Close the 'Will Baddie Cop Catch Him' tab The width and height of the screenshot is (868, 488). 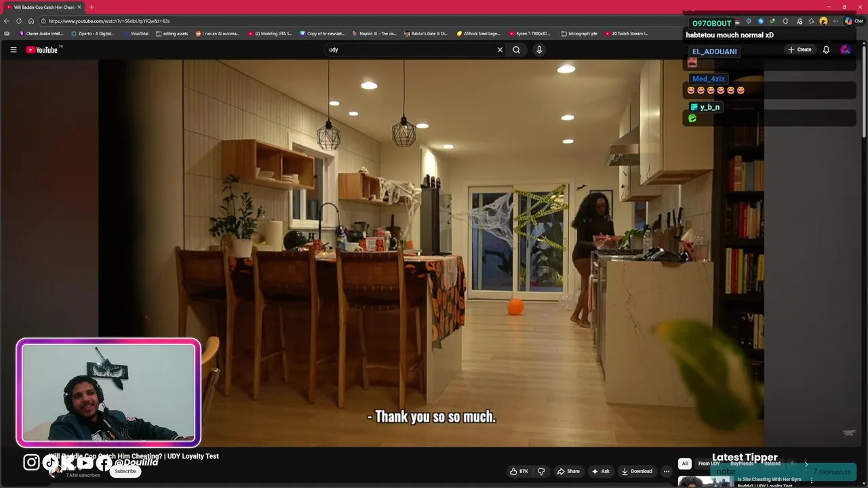tap(79, 7)
